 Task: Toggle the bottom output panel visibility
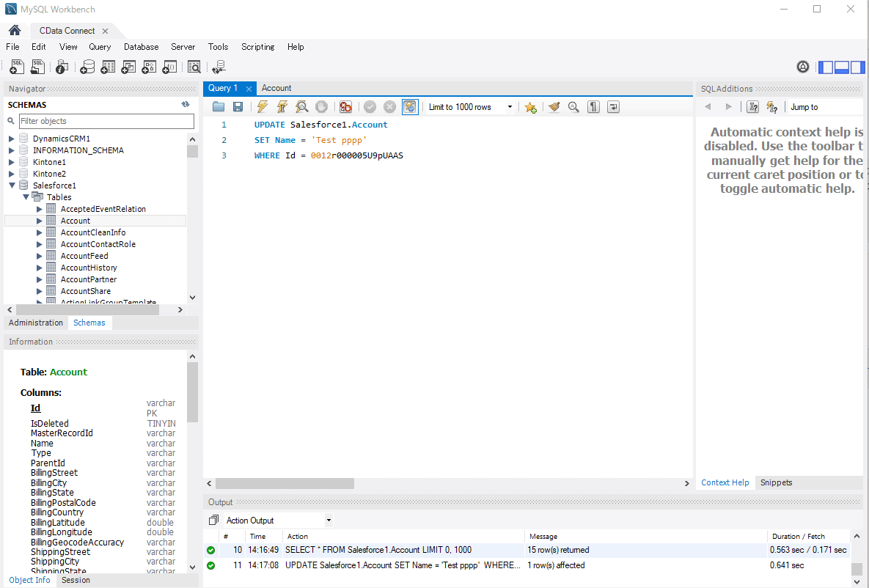coord(842,67)
